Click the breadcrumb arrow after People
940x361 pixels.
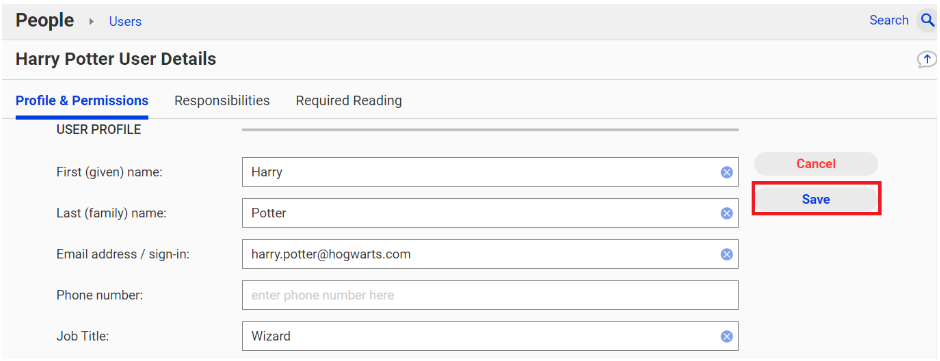click(92, 22)
